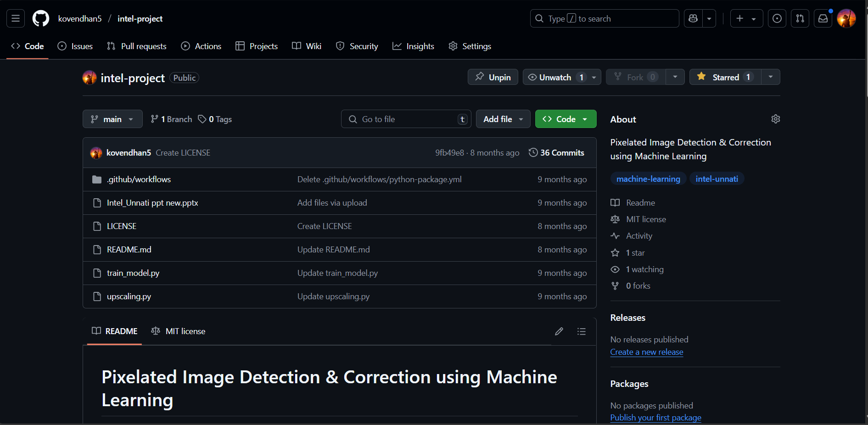This screenshot has height=425, width=868.
Task: Switch to the Settings tab
Action: pos(470,46)
